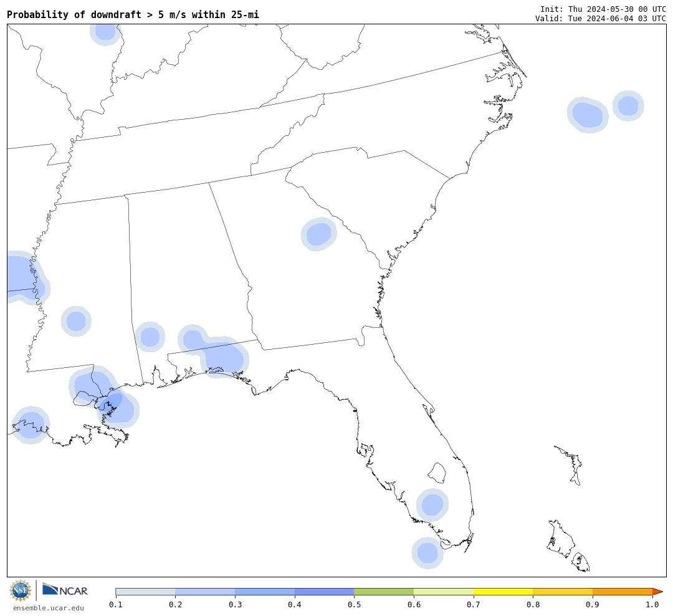Click the red arrow tip of colorbar
673x616 pixels.
pos(657,592)
